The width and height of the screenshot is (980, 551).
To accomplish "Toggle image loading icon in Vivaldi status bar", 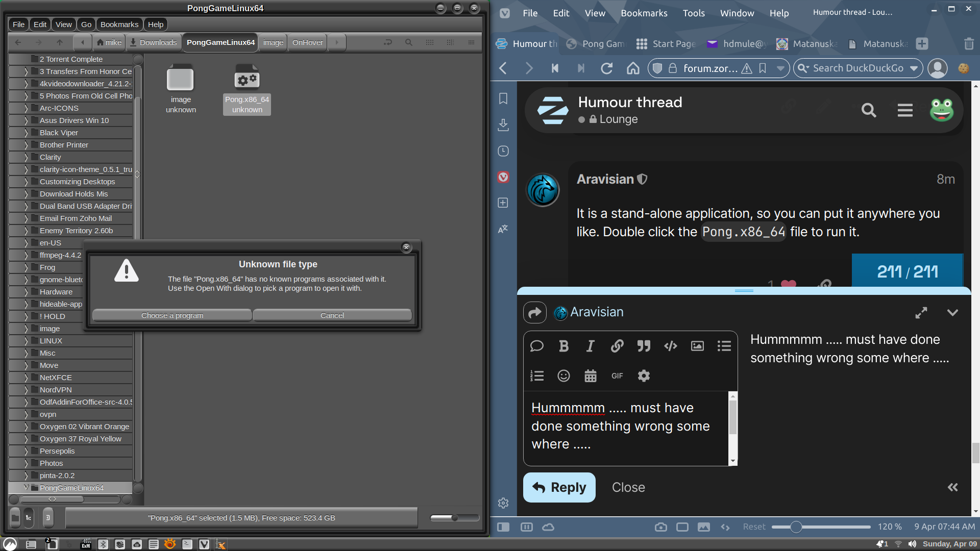I will pyautogui.click(x=704, y=527).
